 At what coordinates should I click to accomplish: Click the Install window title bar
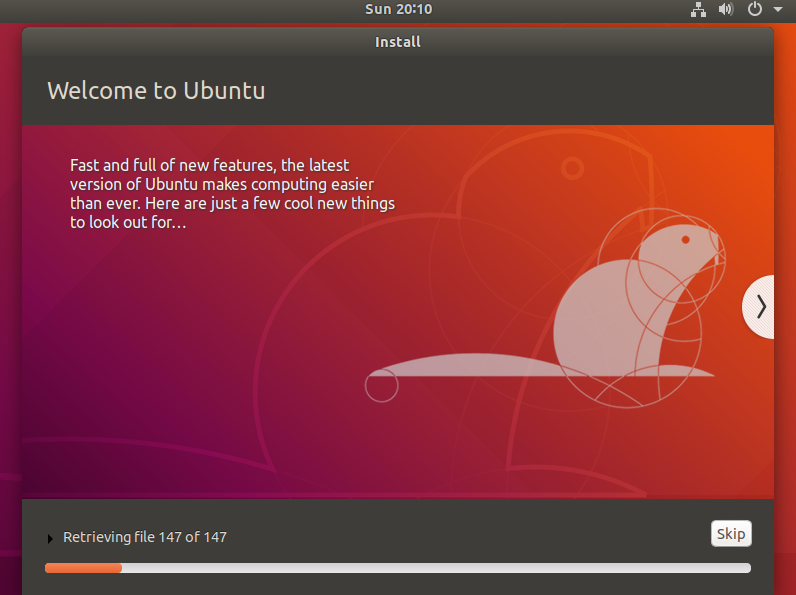[x=398, y=42]
